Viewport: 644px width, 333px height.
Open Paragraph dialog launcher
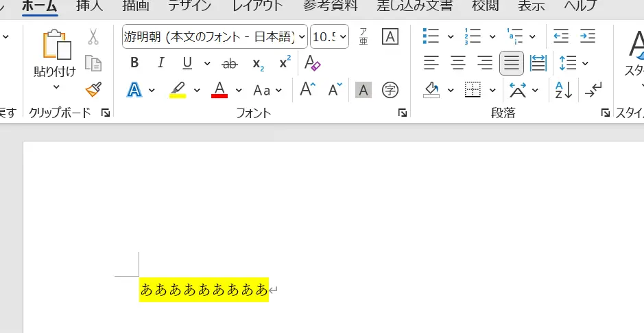(606, 113)
